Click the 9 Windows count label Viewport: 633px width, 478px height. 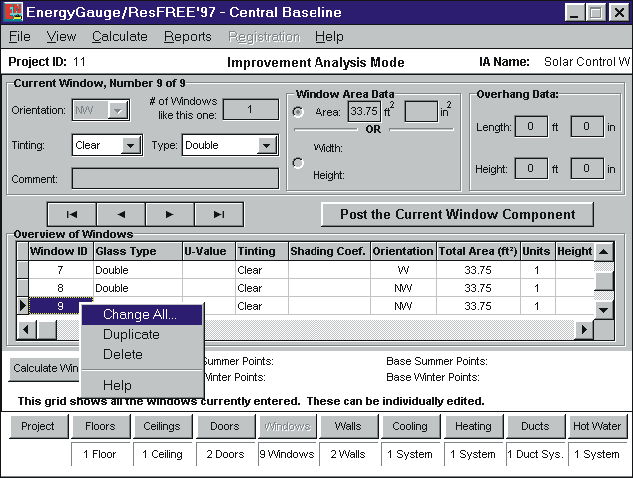287,454
